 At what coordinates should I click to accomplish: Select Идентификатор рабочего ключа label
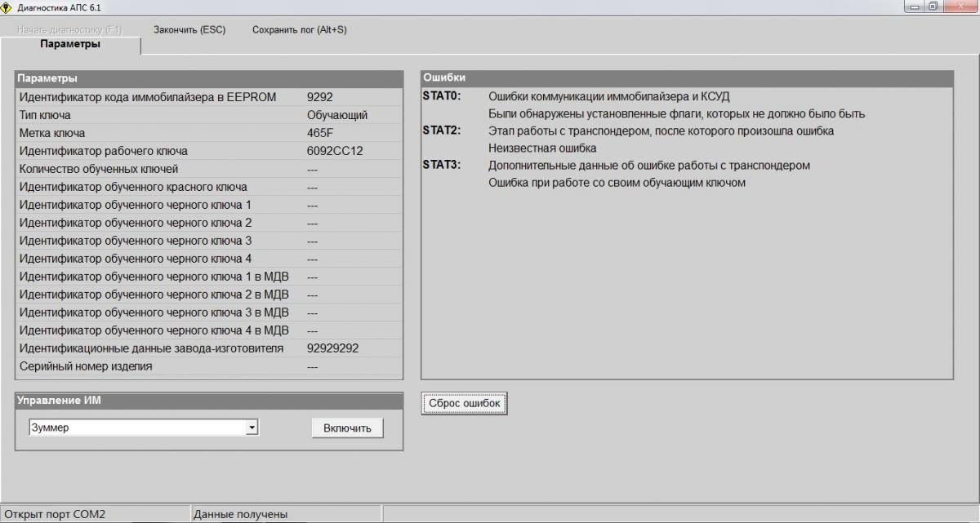pyautogui.click(x=104, y=151)
